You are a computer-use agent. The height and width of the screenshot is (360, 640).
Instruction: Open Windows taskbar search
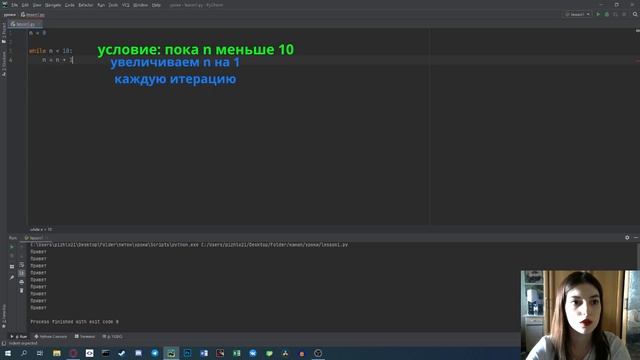click(x=24, y=353)
